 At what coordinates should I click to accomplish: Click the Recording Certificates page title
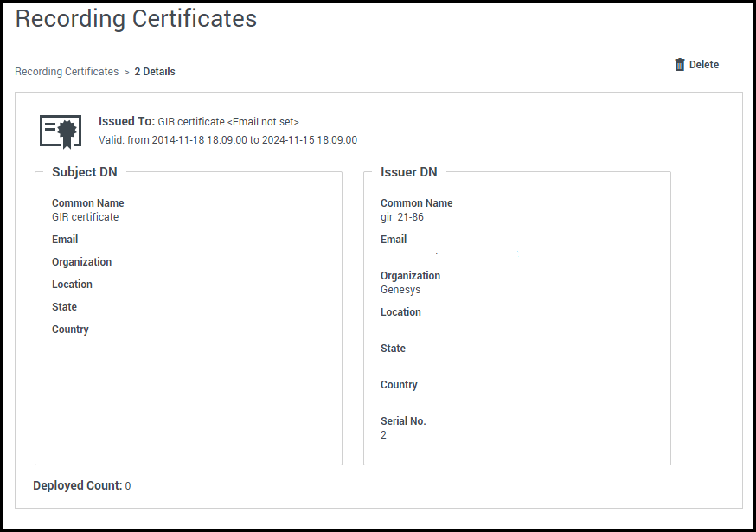click(x=136, y=19)
